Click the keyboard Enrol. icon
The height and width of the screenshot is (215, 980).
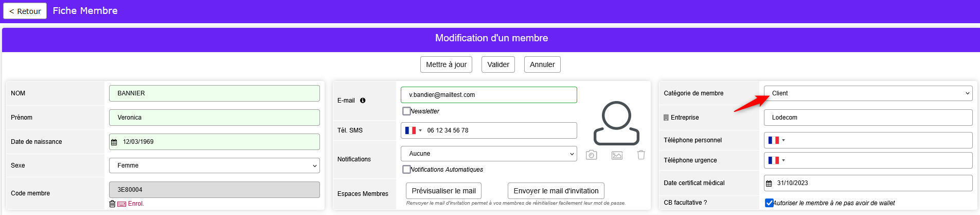(122, 204)
